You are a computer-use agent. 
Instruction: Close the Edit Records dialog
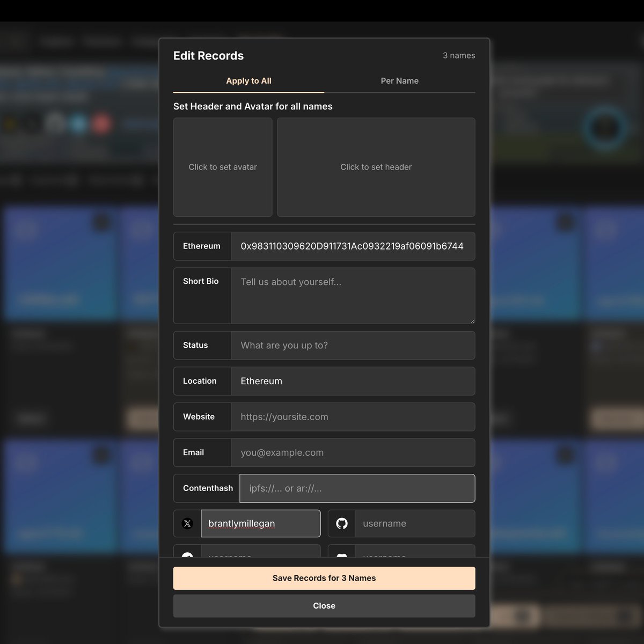click(324, 606)
